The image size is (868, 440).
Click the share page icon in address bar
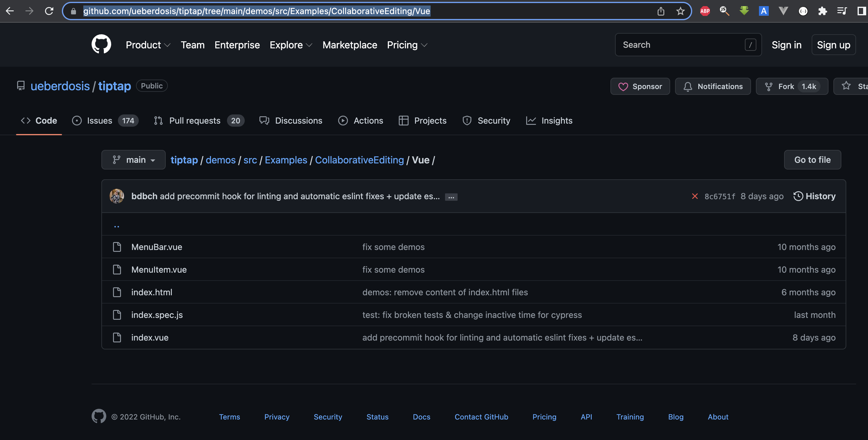coord(661,11)
